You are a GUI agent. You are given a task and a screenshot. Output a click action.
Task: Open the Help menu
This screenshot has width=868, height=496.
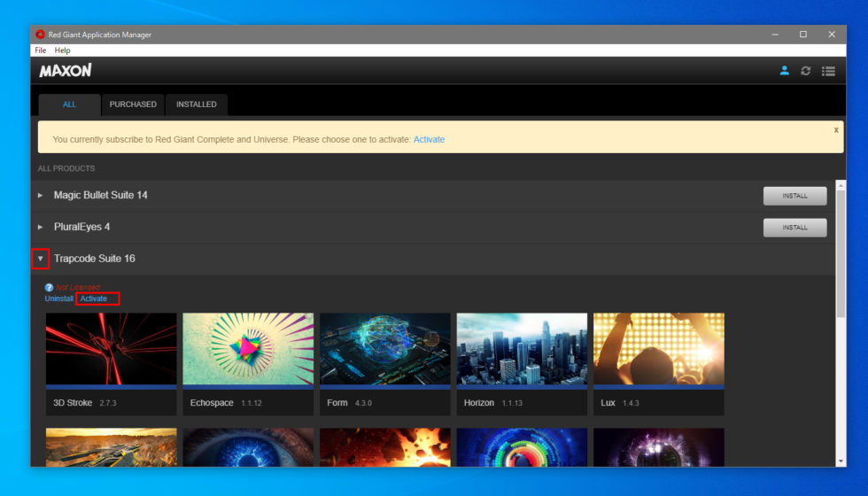63,50
